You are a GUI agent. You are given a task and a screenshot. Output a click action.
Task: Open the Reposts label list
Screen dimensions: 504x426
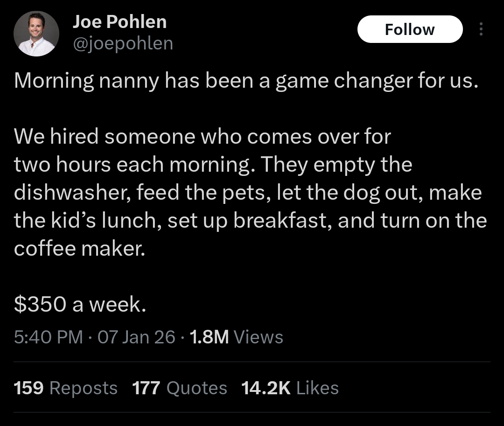(84, 388)
